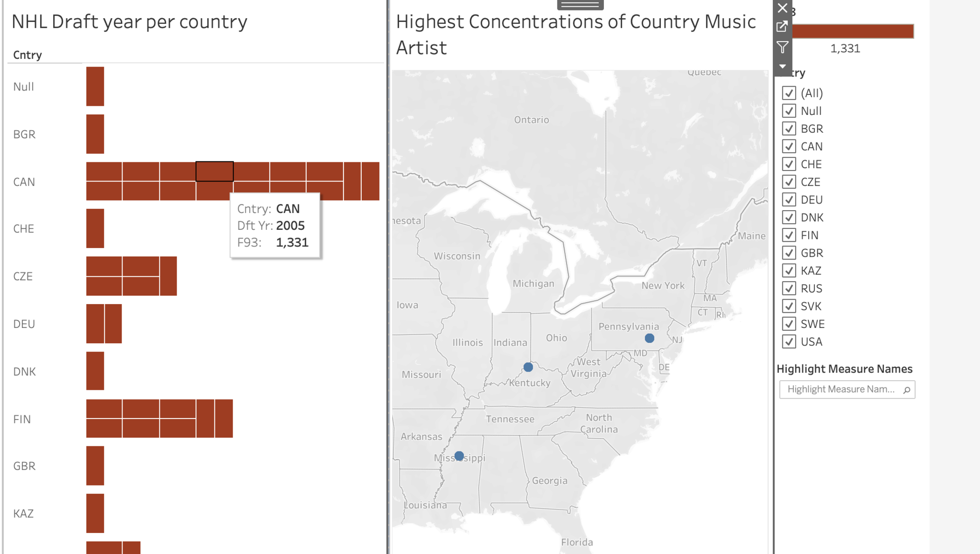Screen dimensions: 980x554
Task: Click the Highlight Measure Names input field
Action: click(x=841, y=389)
